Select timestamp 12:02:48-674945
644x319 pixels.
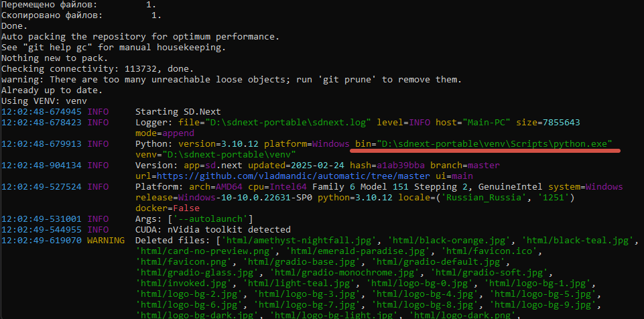[x=41, y=111]
